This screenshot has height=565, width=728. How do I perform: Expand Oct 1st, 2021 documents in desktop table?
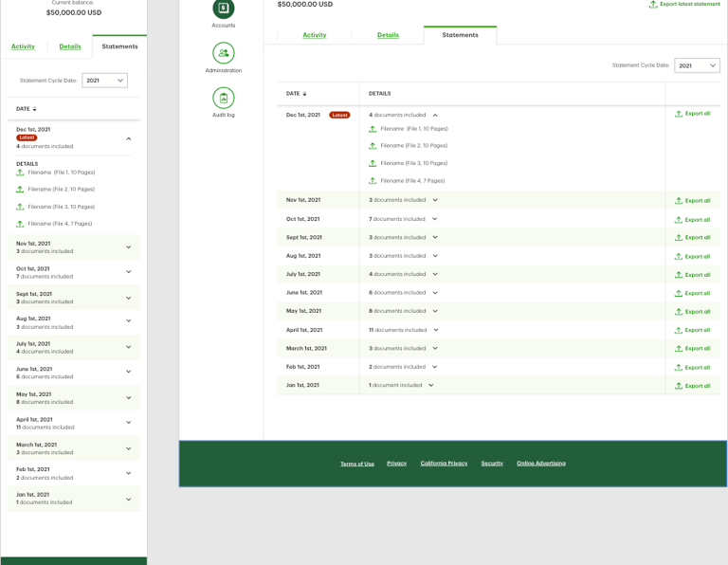click(434, 219)
